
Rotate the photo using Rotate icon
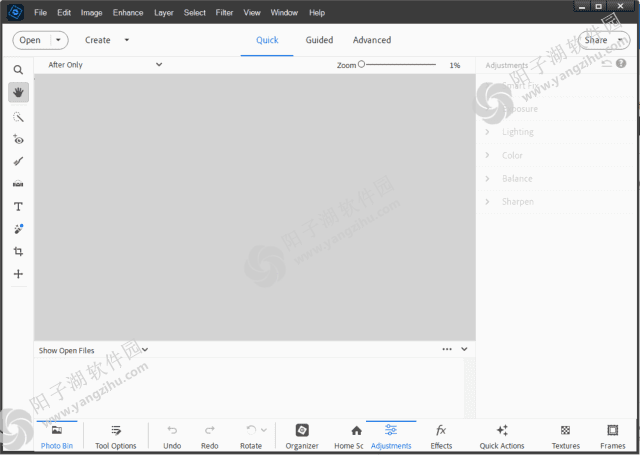(251, 430)
